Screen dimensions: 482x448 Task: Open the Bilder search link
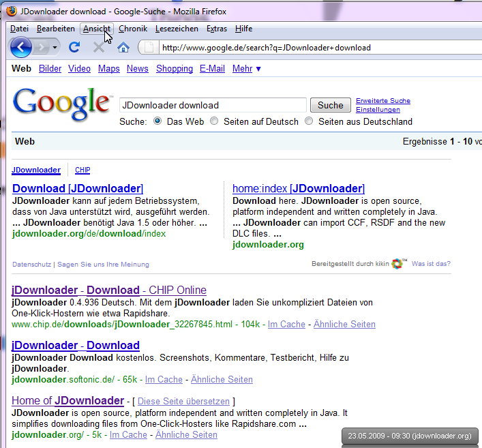click(50, 69)
